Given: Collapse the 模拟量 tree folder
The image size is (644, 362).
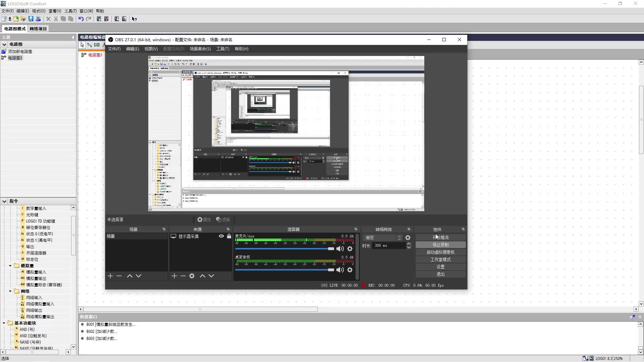Looking at the screenshot, I should (10, 266).
